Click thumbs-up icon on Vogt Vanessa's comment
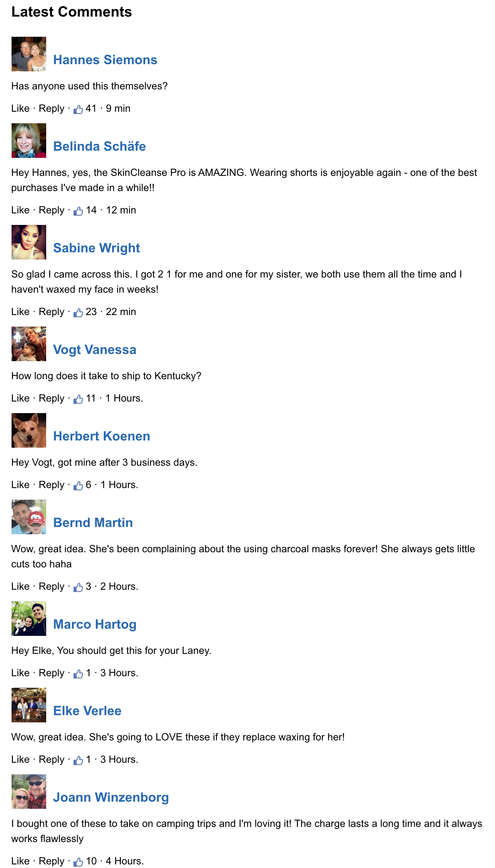This screenshot has width=495, height=868. pyautogui.click(x=78, y=399)
